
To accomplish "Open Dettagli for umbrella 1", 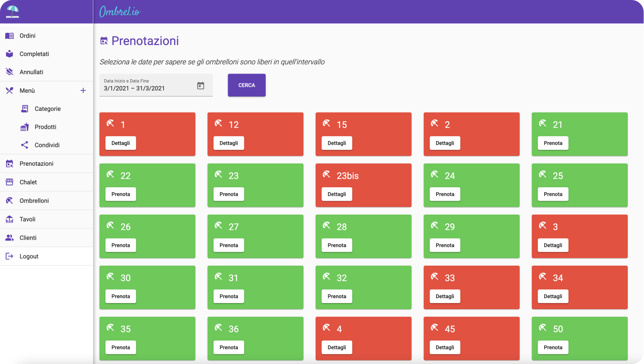I will click(x=121, y=143).
